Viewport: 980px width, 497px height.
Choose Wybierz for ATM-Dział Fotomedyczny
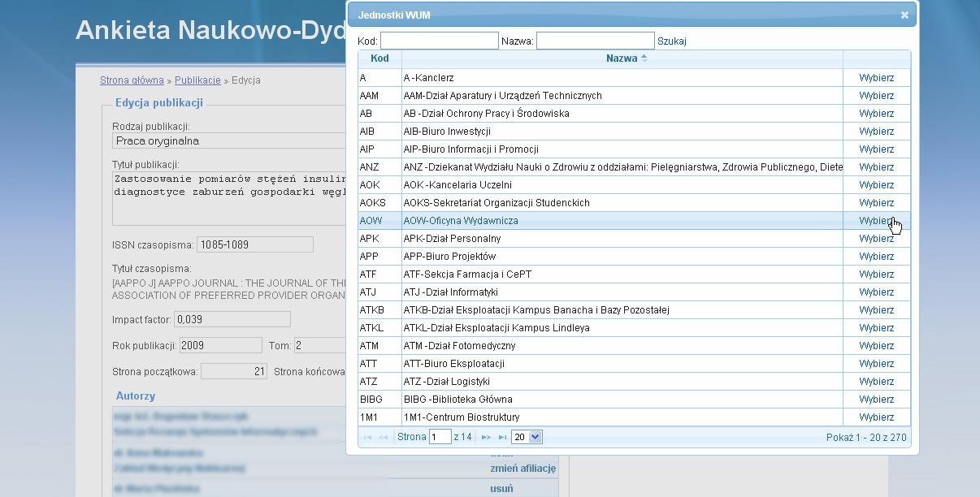(x=877, y=346)
